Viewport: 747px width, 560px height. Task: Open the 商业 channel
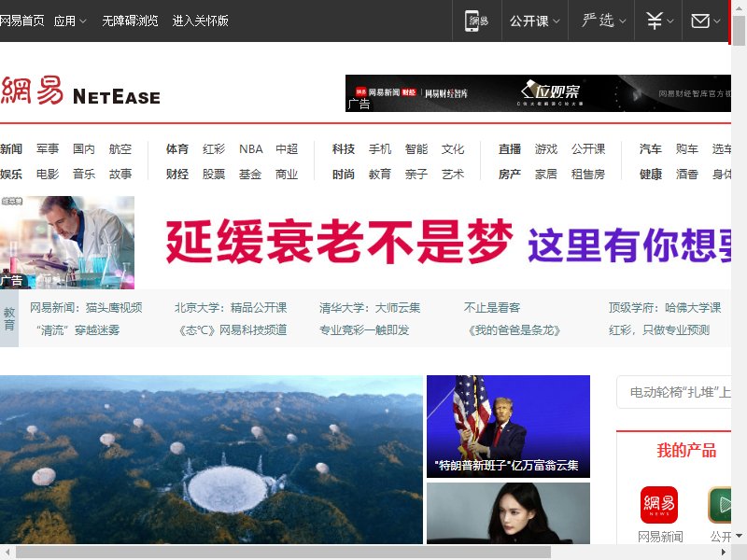(x=287, y=175)
